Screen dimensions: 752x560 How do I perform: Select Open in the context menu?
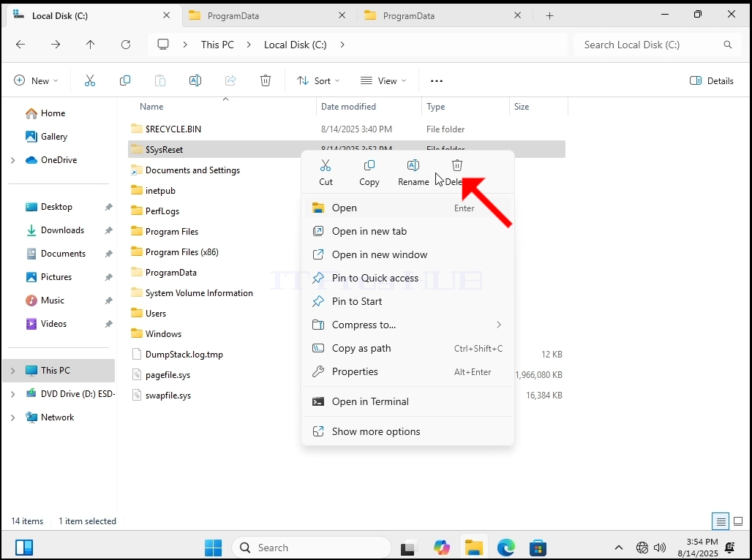407,208
